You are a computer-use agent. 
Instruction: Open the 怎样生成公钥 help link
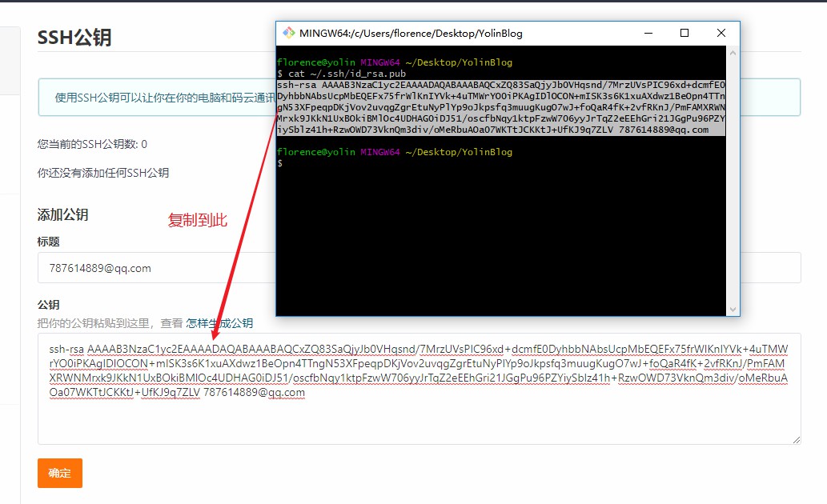(219, 323)
